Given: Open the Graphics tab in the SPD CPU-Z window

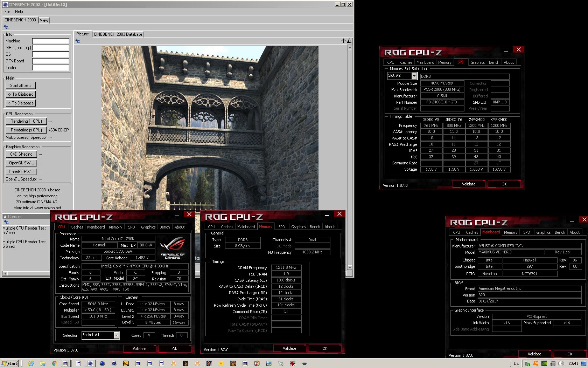Looking at the screenshot, I should click(477, 62).
